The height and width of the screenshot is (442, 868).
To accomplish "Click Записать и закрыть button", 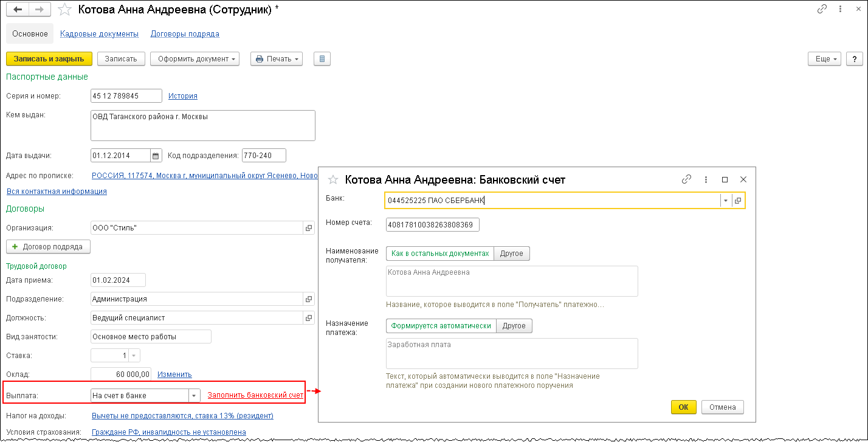I will coord(49,59).
